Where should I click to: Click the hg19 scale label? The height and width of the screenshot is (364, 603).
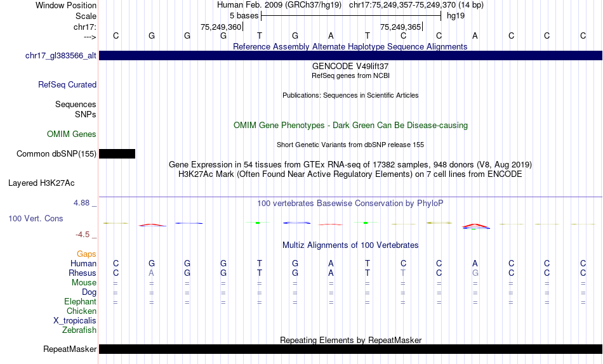tap(456, 16)
